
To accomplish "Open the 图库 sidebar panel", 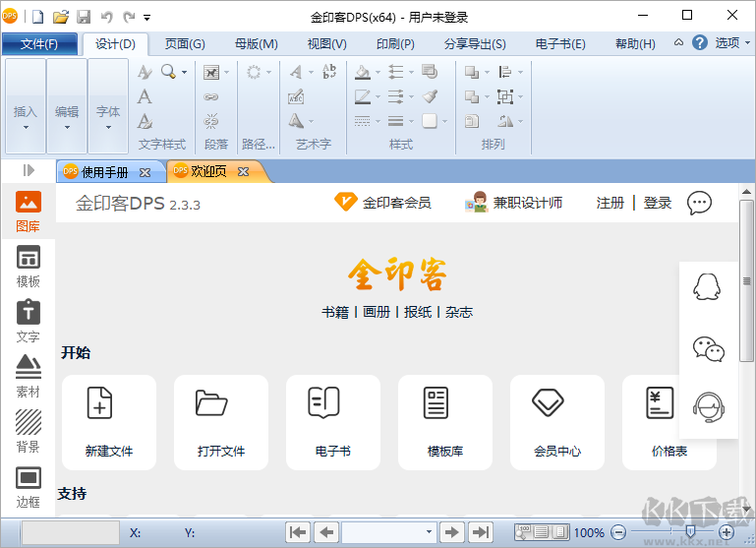I will pyautogui.click(x=28, y=212).
